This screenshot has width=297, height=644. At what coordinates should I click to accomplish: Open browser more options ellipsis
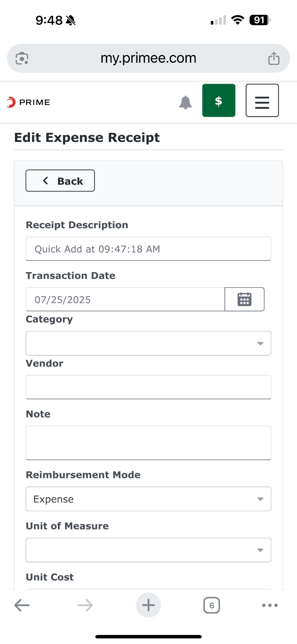click(270, 605)
